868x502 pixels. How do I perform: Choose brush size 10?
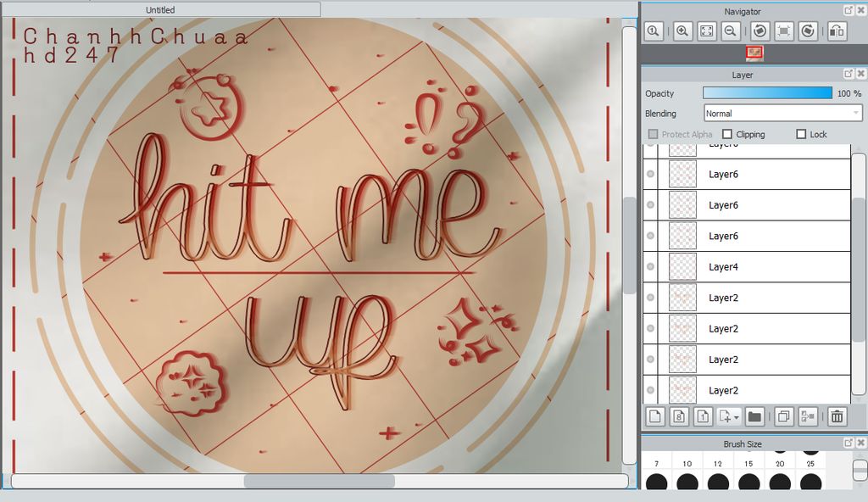tap(687, 480)
